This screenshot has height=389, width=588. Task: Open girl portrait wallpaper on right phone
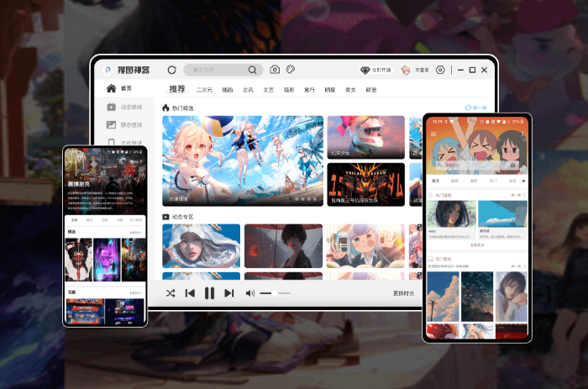tap(512, 297)
